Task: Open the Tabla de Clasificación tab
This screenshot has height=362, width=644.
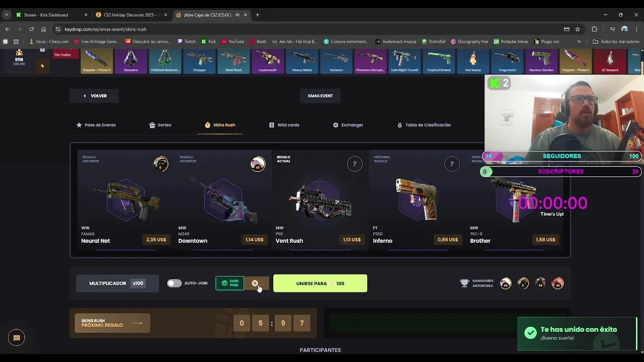Action: point(424,125)
